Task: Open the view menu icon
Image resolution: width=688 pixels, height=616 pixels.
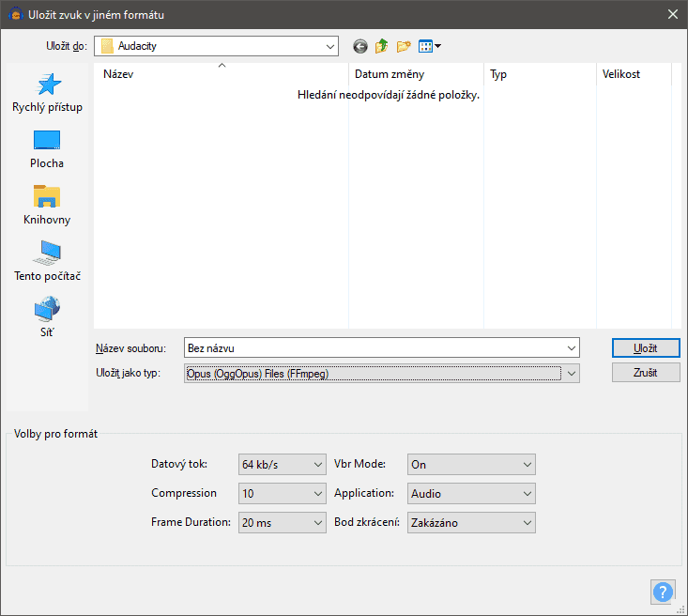Action: [430, 46]
